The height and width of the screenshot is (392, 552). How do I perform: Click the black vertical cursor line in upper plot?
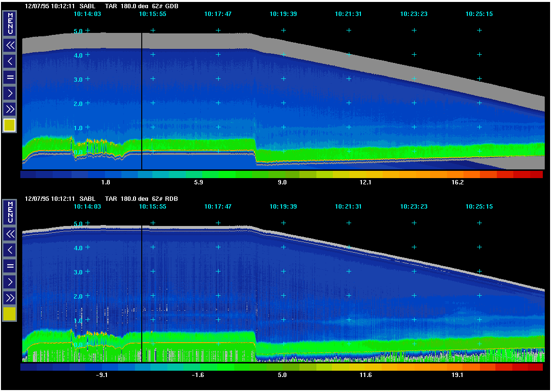(141, 97)
